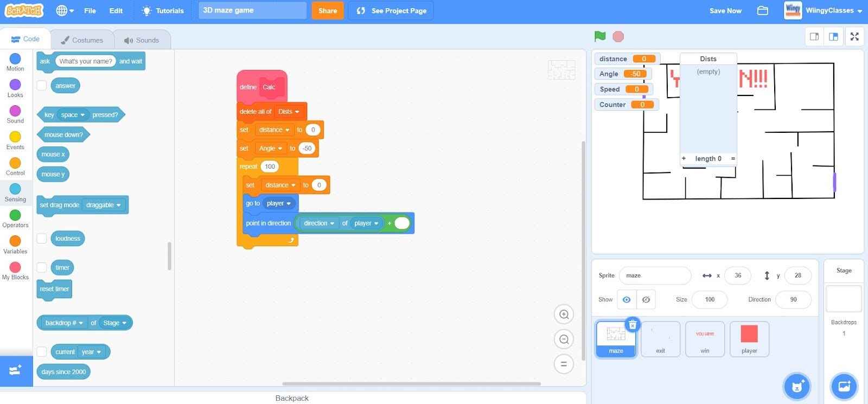Add an item with the Dists list plus
This screenshot has height=404, width=868.
pos(684,158)
